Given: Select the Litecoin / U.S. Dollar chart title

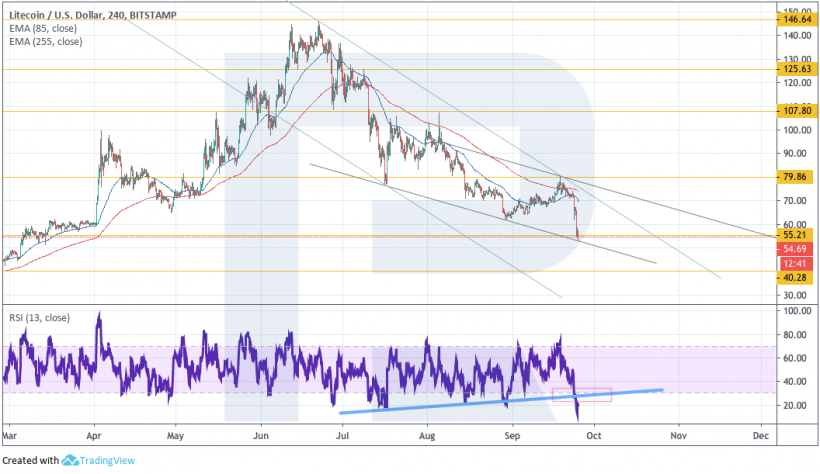Looking at the screenshot, I should coord(88,7).
